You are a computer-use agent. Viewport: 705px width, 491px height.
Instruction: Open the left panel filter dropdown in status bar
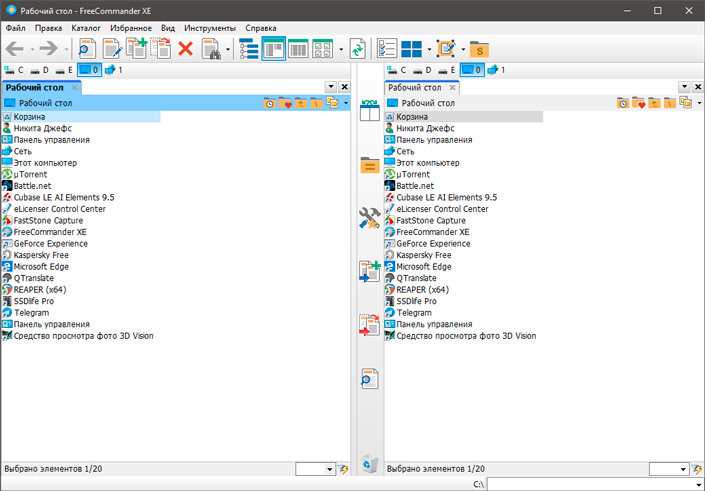(316, 468)
